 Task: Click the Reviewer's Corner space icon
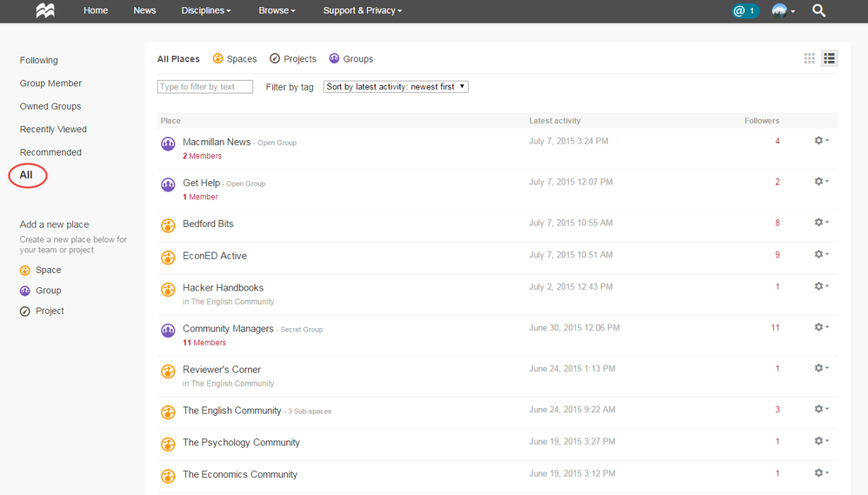pos(168,371)
